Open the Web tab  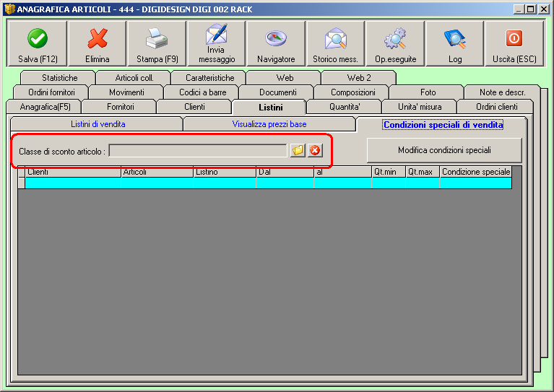[285, 78]
